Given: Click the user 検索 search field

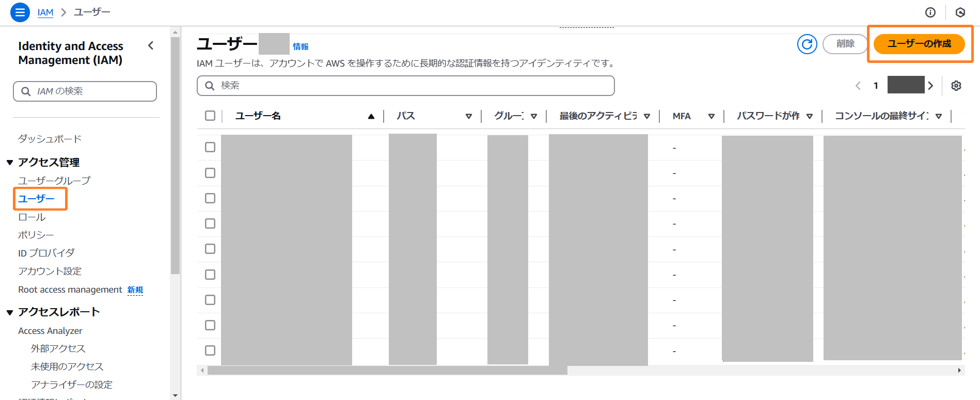Looking at the screenshot, I should (x=405, y=86).
